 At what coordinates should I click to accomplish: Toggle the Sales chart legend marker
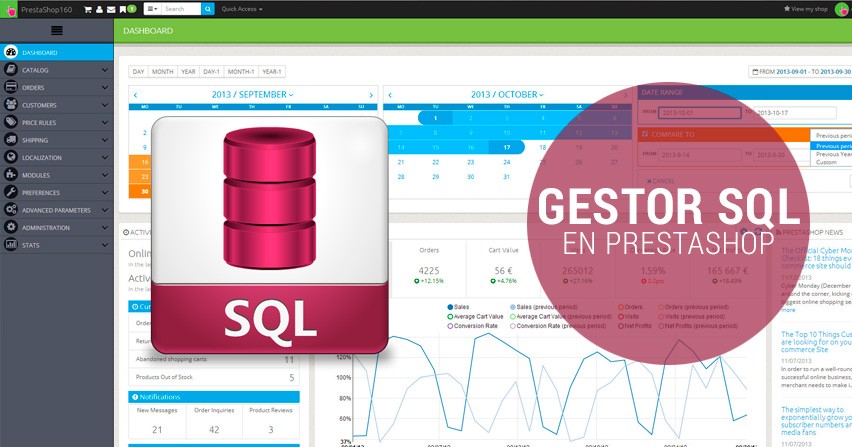point(450,307)
